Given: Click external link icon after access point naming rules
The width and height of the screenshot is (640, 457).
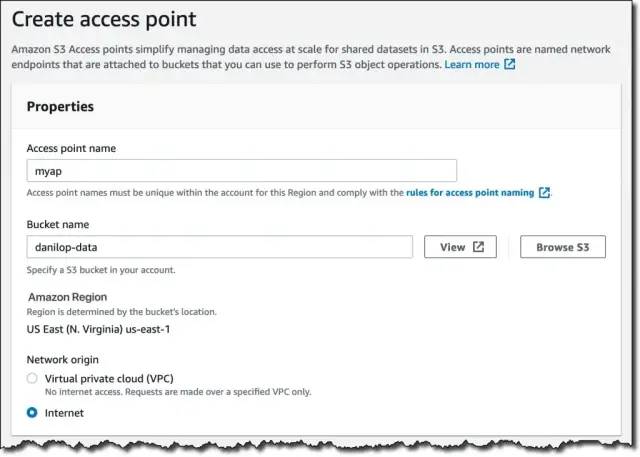Looking at the screenshot, I should pyautogui.click(x=544, y=192).
